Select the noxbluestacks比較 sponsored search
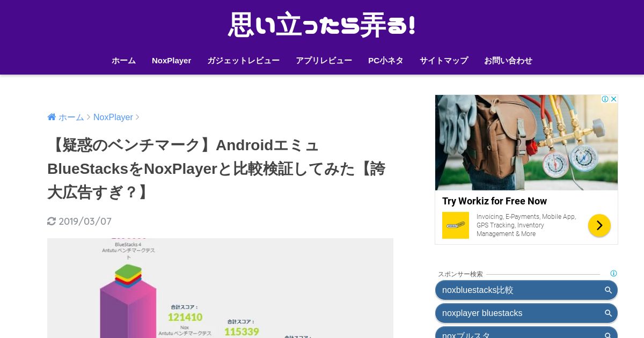 526,290
